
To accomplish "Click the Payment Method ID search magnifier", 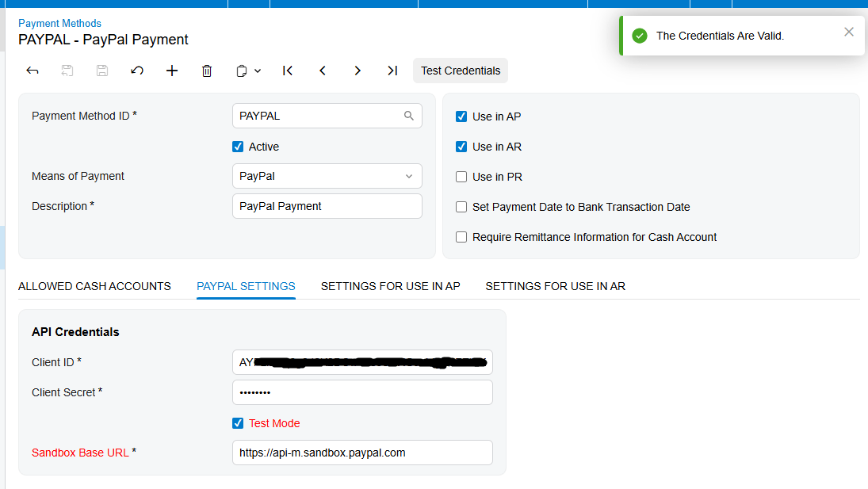I will (x=408, y=116).
